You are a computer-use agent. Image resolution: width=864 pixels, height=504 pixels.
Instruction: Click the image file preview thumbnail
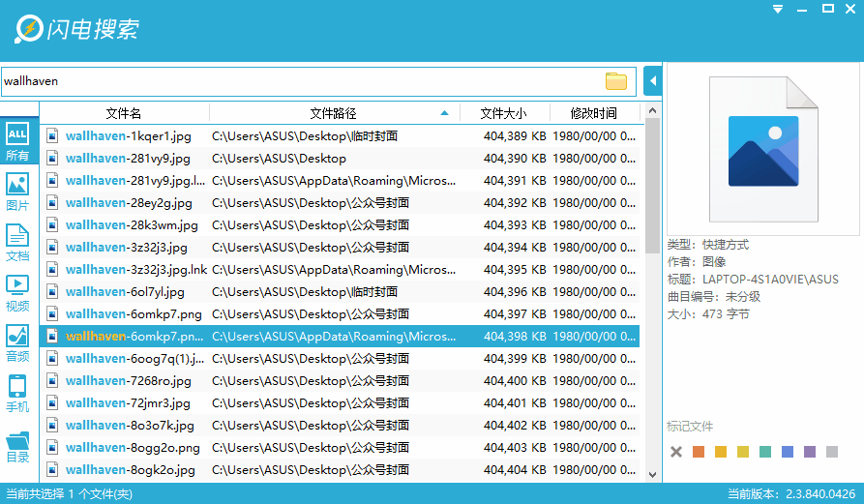tap(763, 149)
